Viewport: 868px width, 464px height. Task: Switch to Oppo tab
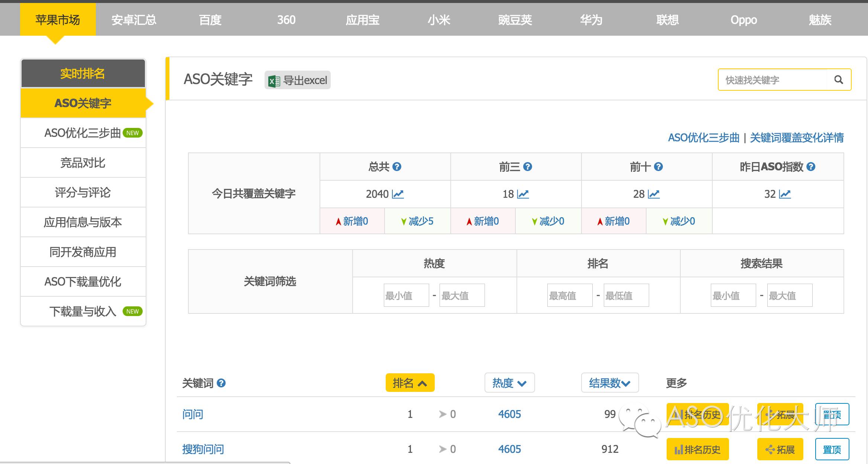[744, 19]
